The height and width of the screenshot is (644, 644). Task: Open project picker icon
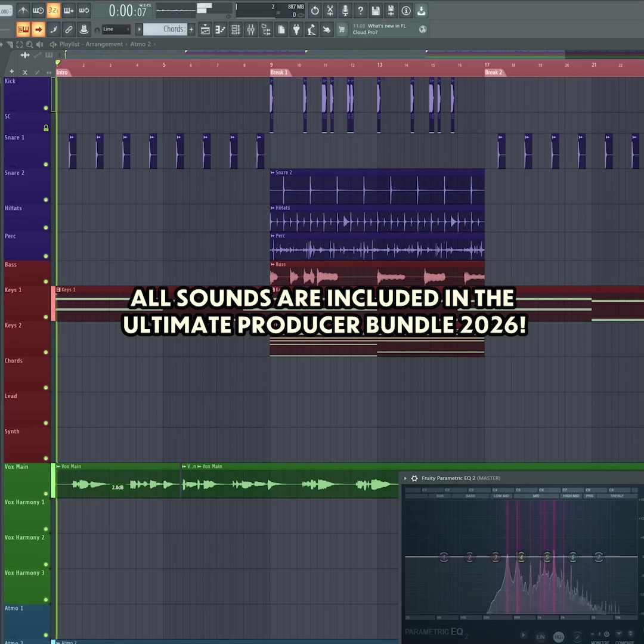tap(281, 29)
